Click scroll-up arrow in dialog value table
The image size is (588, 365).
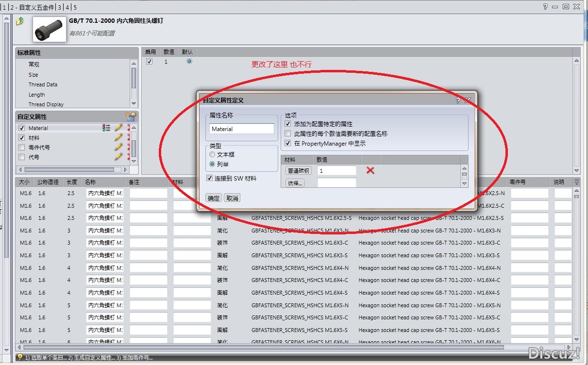click(464, 168)
